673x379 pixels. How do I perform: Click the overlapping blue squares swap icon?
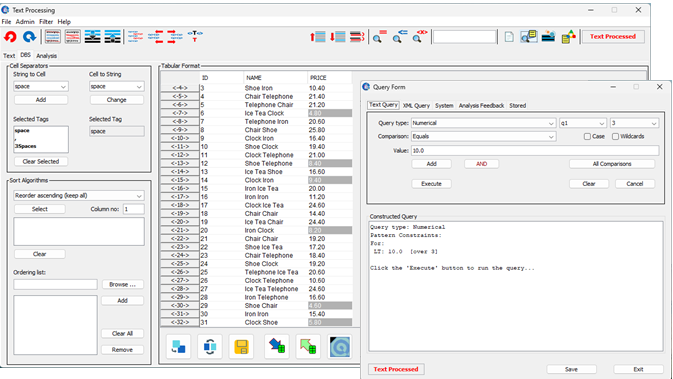click(x=179, y=346)
